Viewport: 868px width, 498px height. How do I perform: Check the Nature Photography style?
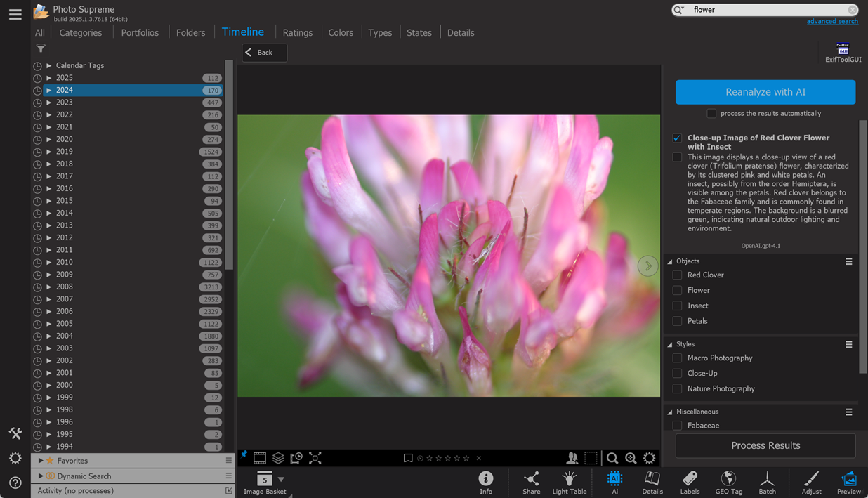pos(677,388)
